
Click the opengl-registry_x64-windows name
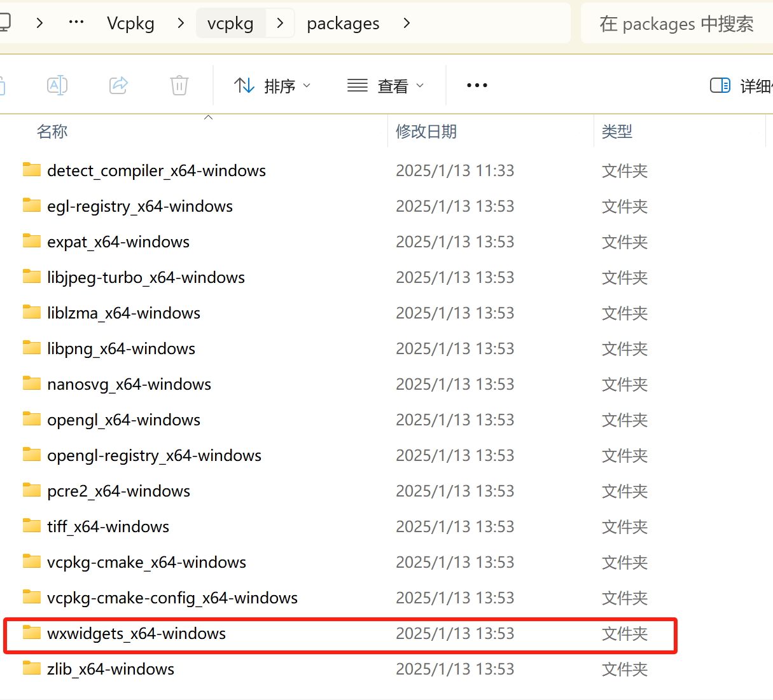click(x=154, y=456)
